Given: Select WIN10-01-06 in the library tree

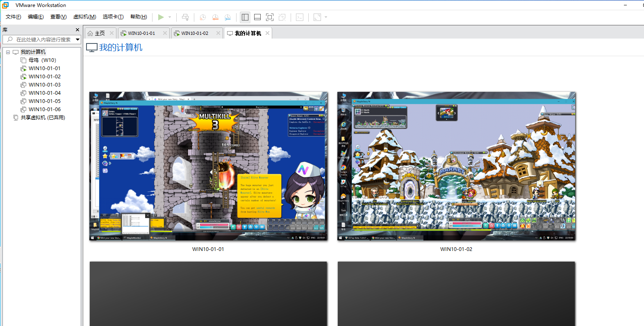Looking at the screenshot, I should pyautogui.click(x=44, y=109).
